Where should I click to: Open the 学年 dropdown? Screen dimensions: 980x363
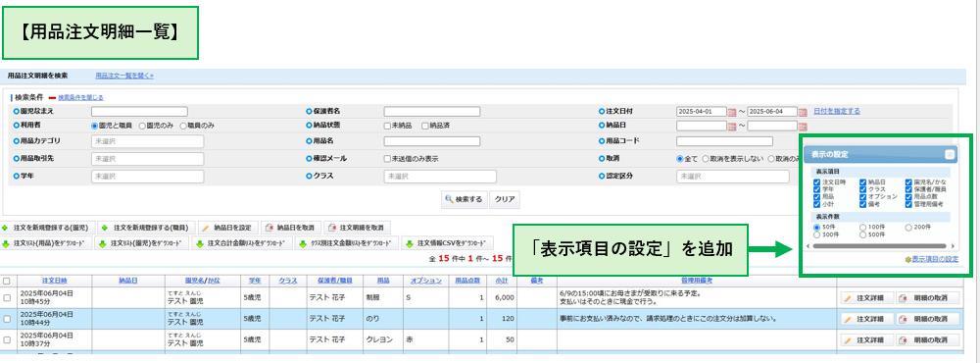[x=148, y=177]
